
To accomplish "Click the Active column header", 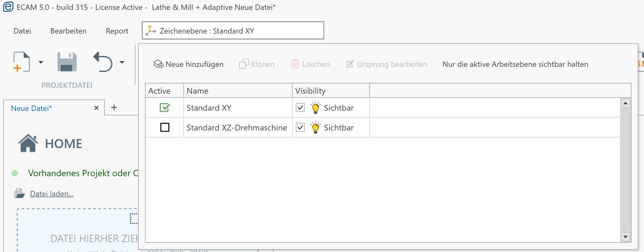I will 165,91.
